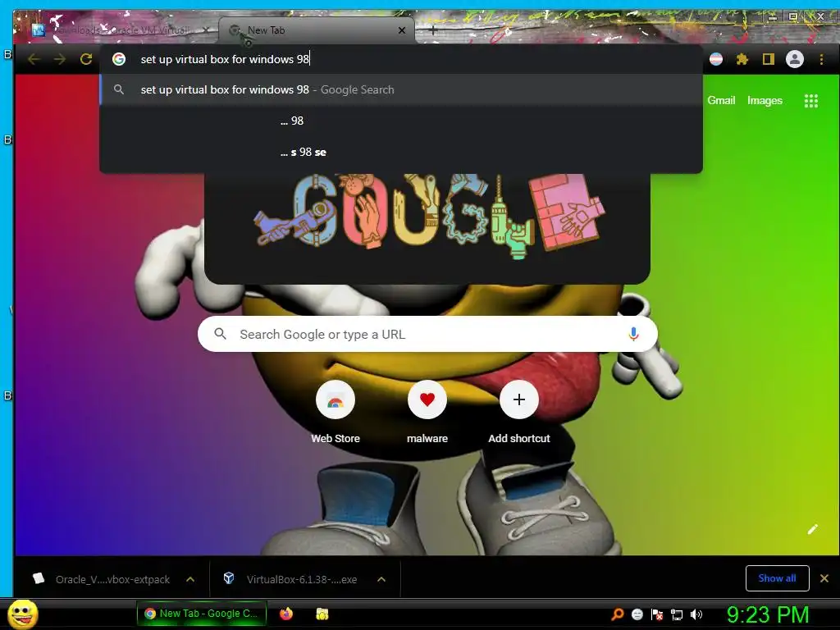Click the 'Search Google or type a URL' box

point(427,334)
